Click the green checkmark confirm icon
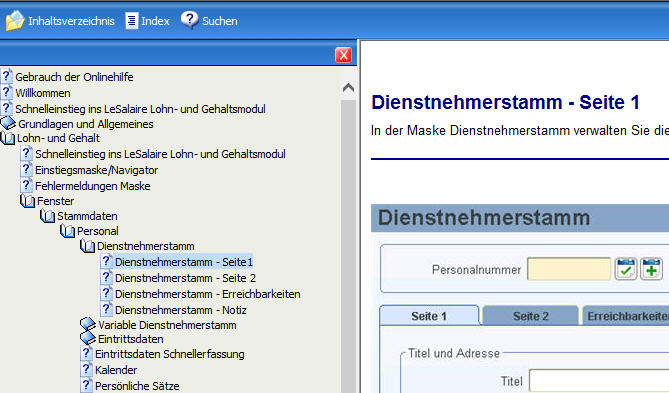 pos(626,269)
